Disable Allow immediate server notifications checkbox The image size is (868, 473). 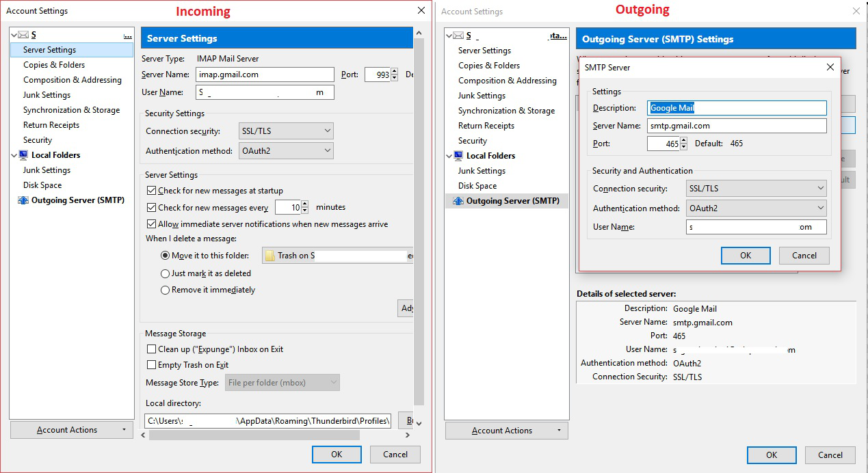pyautogui.click(x=152, y=224)
